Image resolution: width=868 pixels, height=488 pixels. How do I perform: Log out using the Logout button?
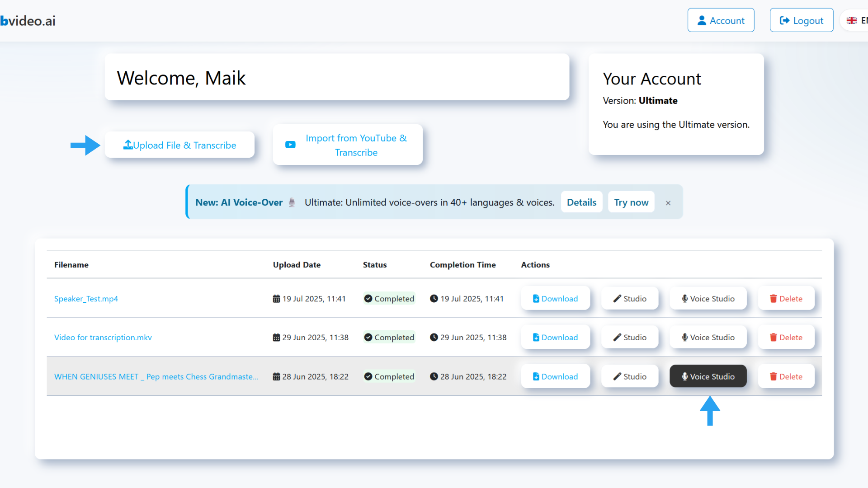[802, 20]
